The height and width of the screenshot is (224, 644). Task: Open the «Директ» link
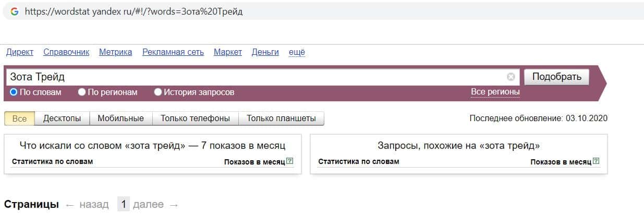coord(20,52)
